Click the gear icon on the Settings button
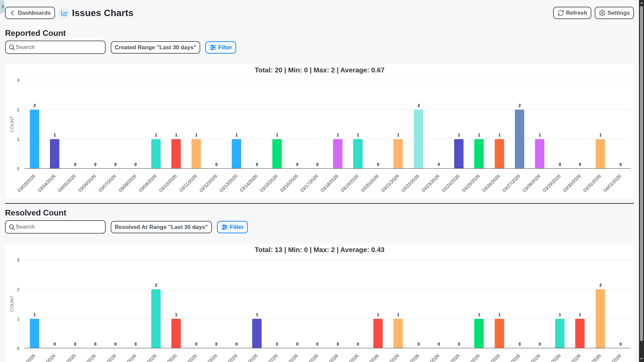The height and width of the screenshot is (362, 644). pyautogui.click(x=602, y=13)
